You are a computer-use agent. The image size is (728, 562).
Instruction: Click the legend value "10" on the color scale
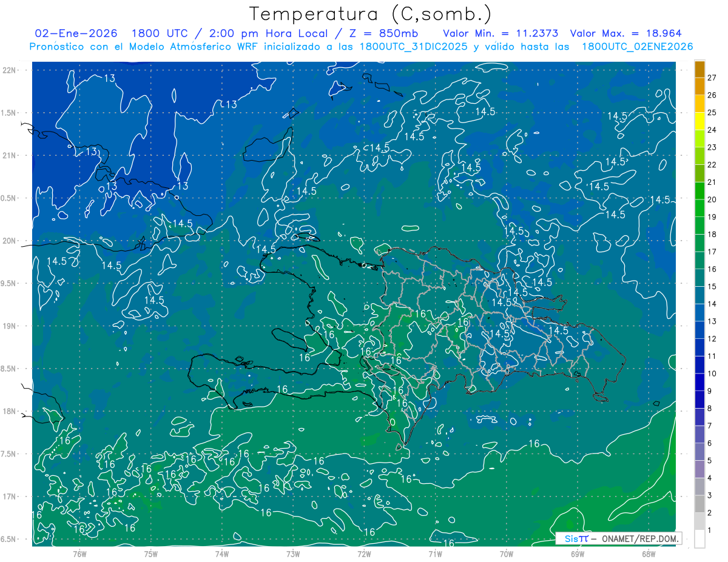click(712, 373)
